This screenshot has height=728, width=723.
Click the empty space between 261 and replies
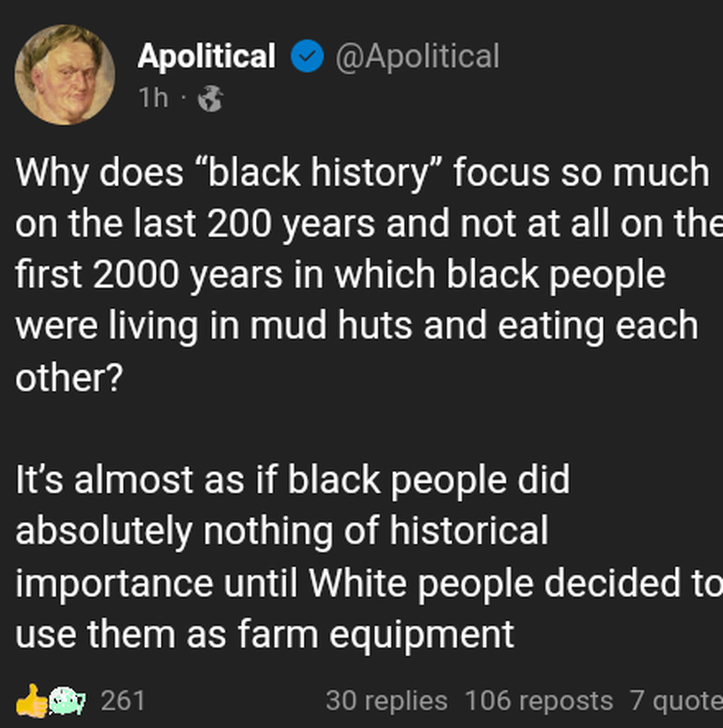click(x=235, y=701)
